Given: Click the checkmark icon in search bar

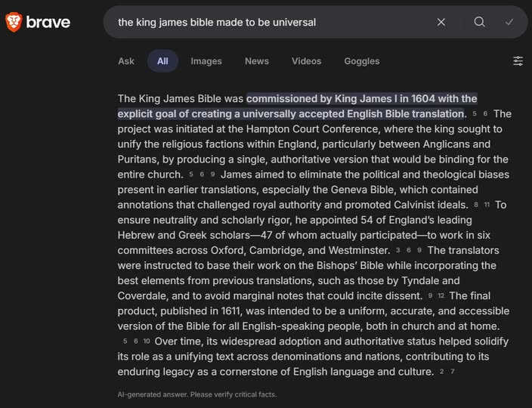Looking at the screenshot, I should point(509,22).
